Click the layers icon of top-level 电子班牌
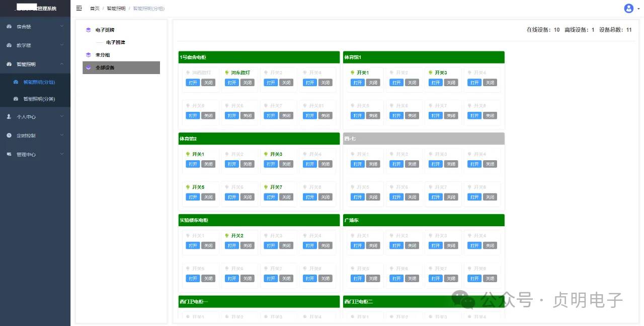The image size is (644, 326). click(x=89, y=30)
